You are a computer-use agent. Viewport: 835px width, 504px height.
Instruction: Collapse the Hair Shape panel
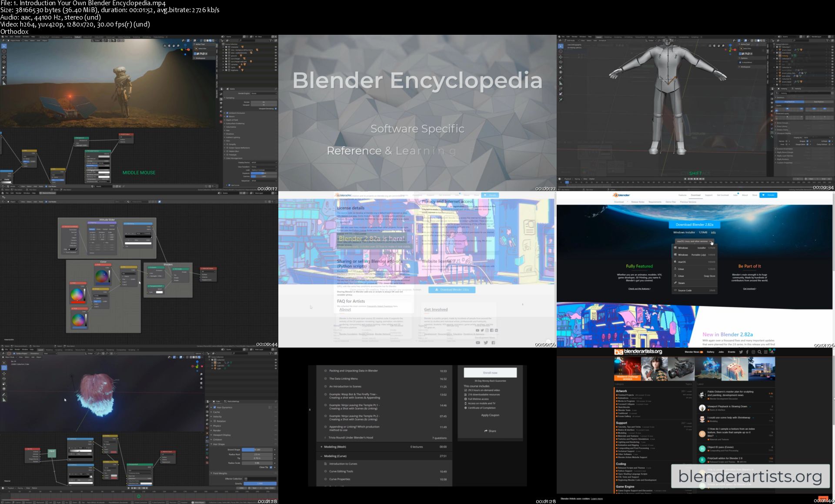tap(219, 444)
